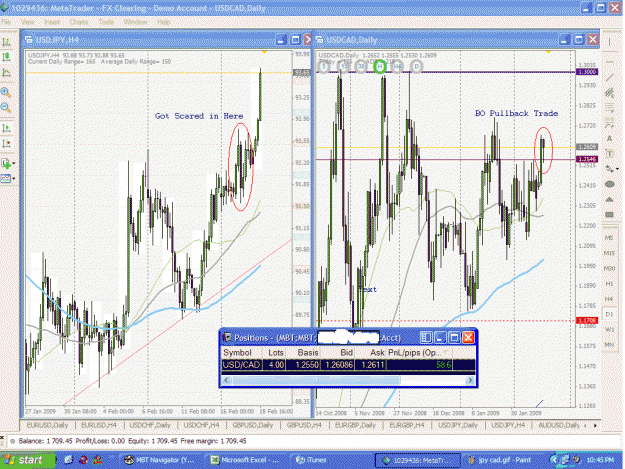The width and height of the screenshot is (625, 469).
Task: Select the ellipse drawing tool
Action: click(x=609, y=184)
